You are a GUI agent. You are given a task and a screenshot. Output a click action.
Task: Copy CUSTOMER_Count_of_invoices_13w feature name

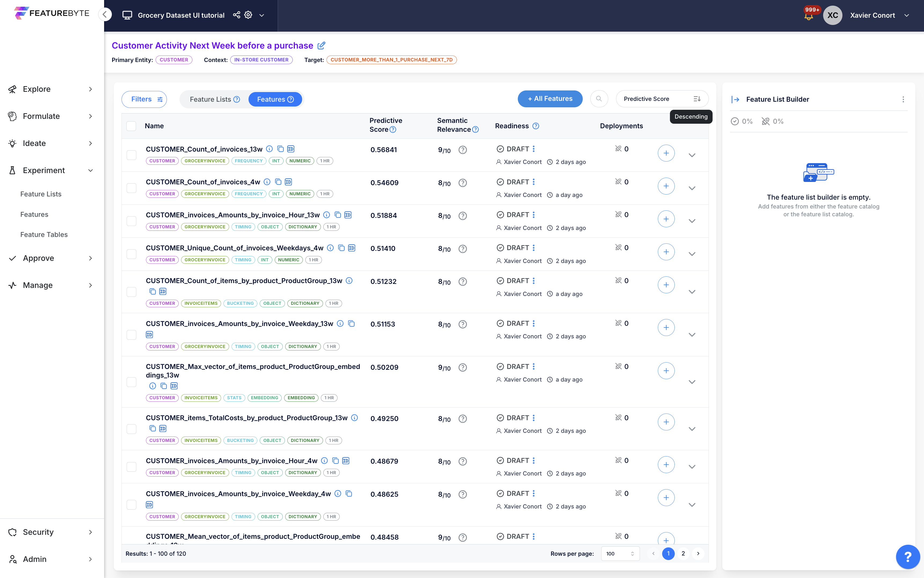pyautogui.click(x=280, y=149)
